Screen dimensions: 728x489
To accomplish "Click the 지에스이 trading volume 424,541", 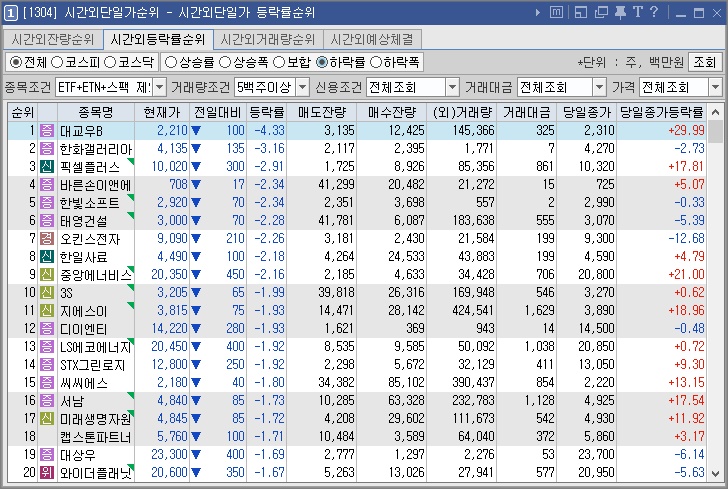I will (474, 311).
